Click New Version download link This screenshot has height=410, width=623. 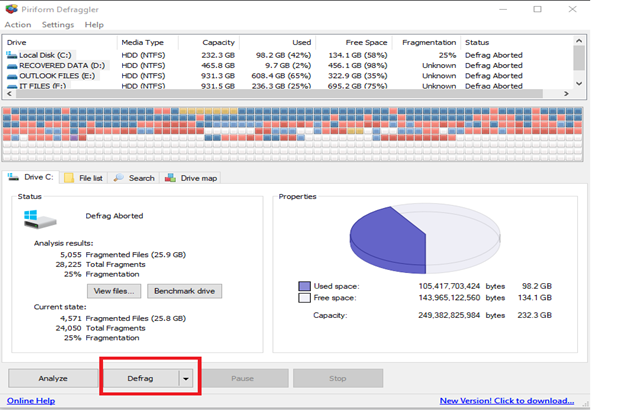507,400
